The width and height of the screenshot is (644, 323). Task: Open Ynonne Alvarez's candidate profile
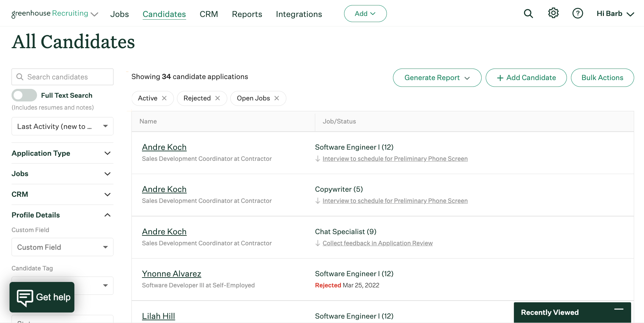172,274
